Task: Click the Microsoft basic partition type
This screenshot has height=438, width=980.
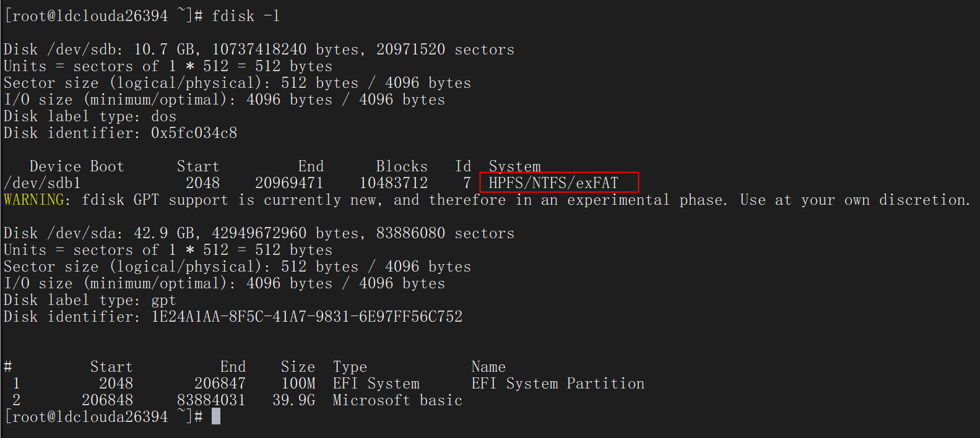Action: (397, 400)
